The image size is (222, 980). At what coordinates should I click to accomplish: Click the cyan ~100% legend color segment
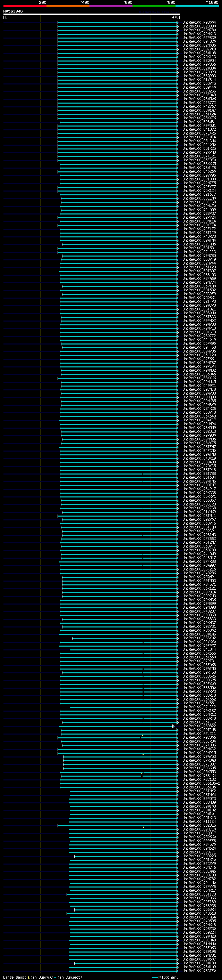tap(197, 6)
